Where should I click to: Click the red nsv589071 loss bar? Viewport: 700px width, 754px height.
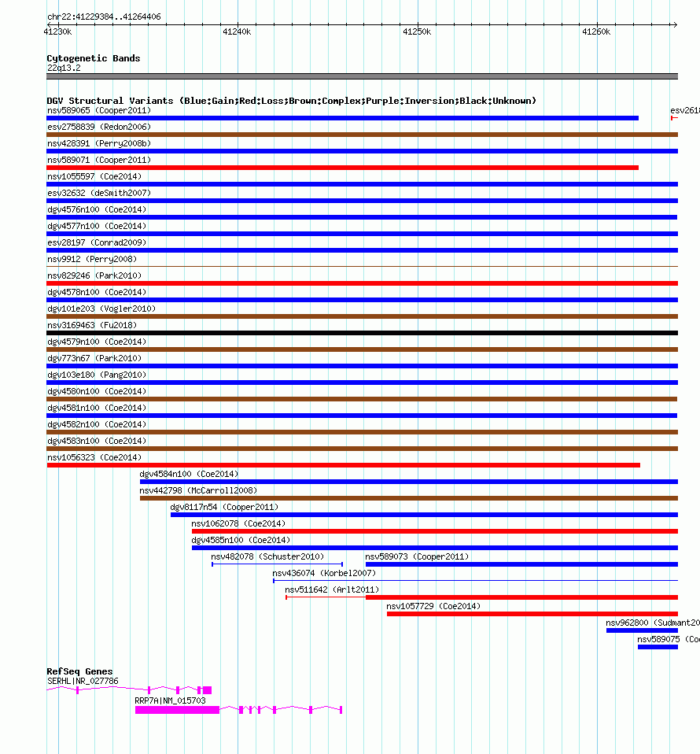click(x=343, y=168)
